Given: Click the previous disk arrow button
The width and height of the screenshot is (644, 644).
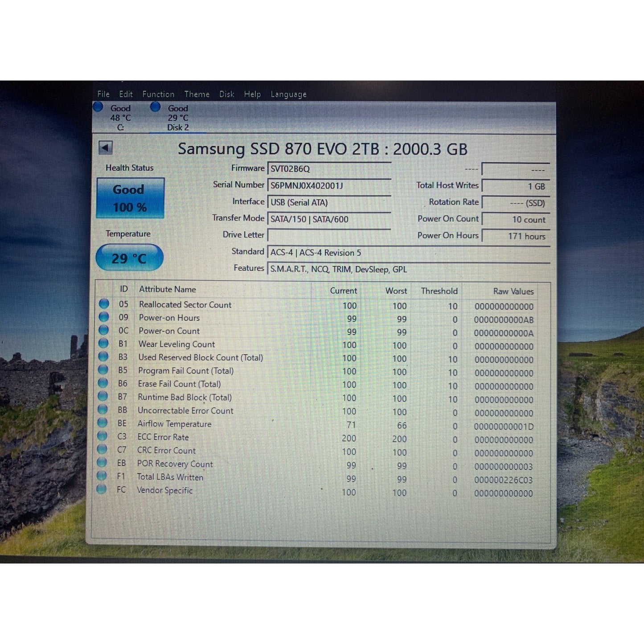Looking at the screenshot, I should pos(106,148).
